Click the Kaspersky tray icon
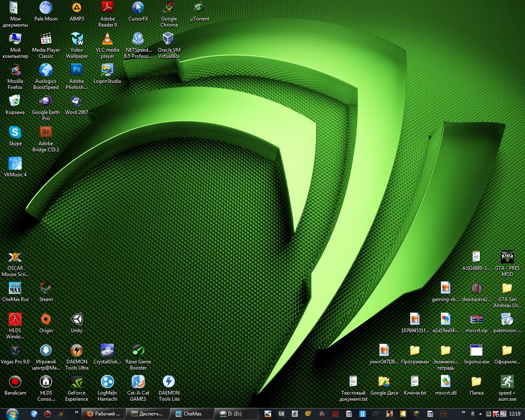The height and width of the screenshot is (420, 525). [496, 414]
